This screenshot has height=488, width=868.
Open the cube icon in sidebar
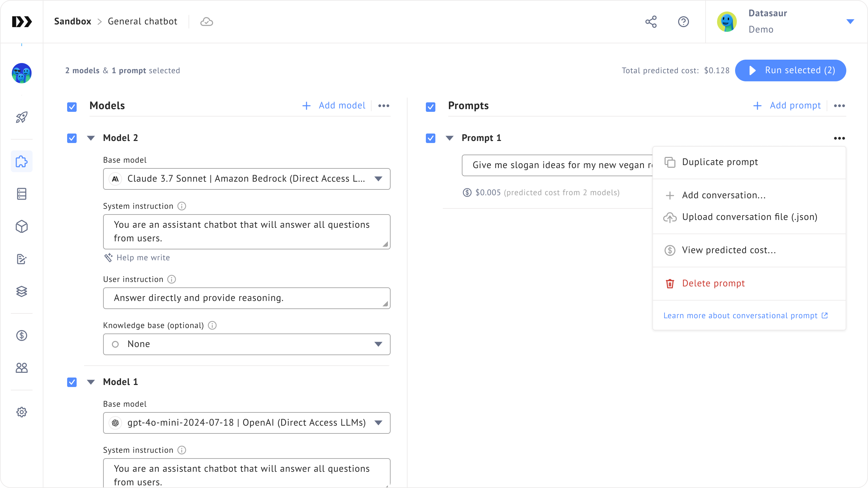[22, 227]
